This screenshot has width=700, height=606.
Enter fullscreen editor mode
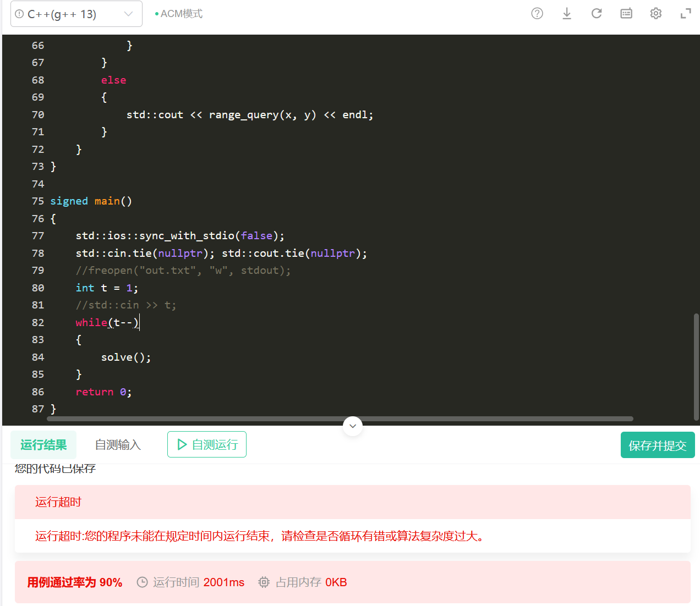tap(685, 14)
